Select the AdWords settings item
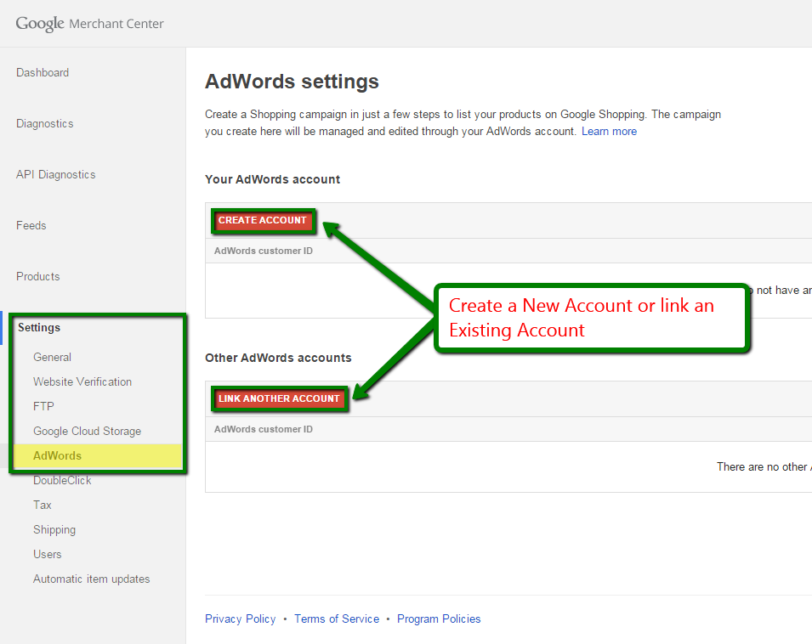This screenshot has width=812, height=644. pos(57,455)
